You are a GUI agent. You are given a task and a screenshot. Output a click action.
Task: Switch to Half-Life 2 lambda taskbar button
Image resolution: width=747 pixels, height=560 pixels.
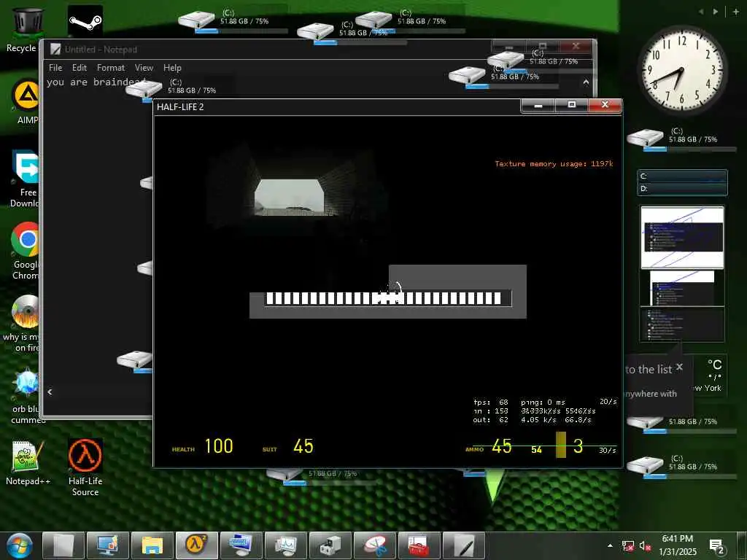point(197,545)
